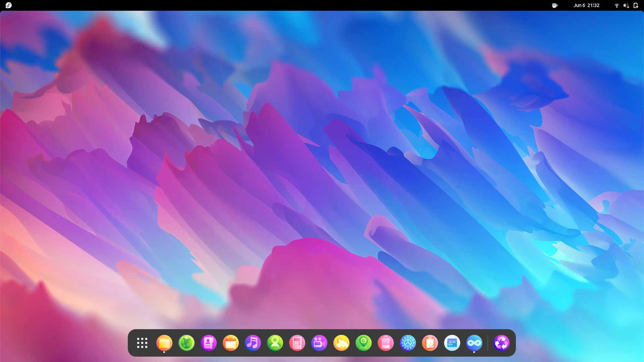Open the orange Calendar app
Viewport: 644px width, 362px height.
click(x=231, y=343)
